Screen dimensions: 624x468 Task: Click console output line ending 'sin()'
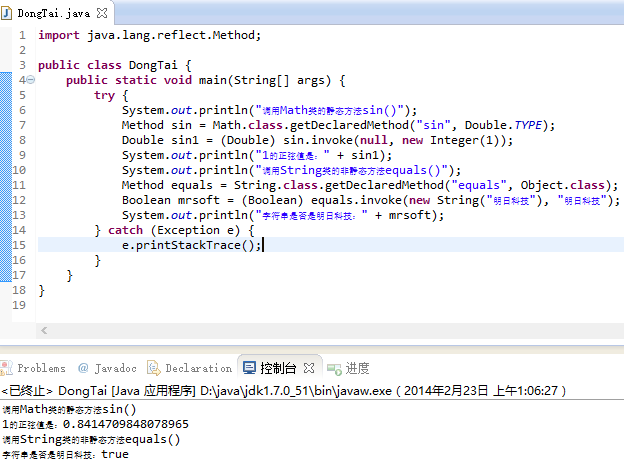[69, 409]
